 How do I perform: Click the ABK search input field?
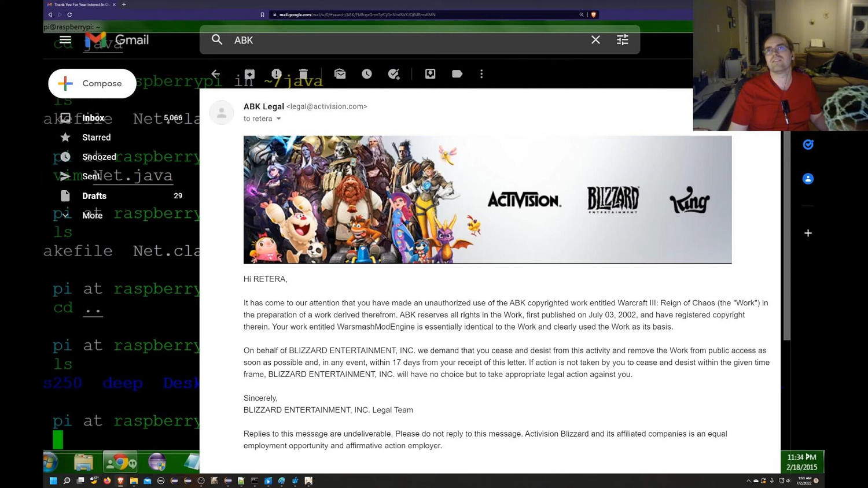405,40
